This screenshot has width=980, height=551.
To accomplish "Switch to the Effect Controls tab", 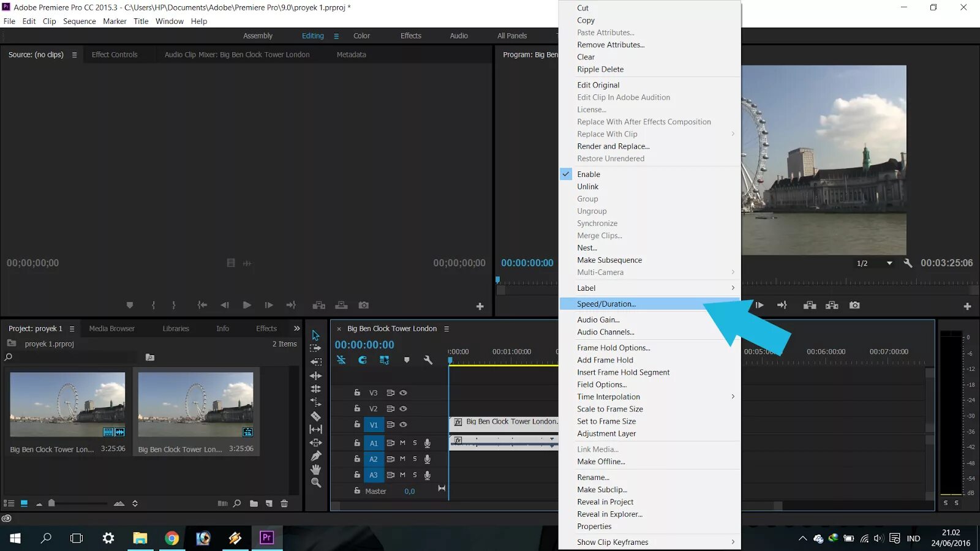I will (115, 54).
